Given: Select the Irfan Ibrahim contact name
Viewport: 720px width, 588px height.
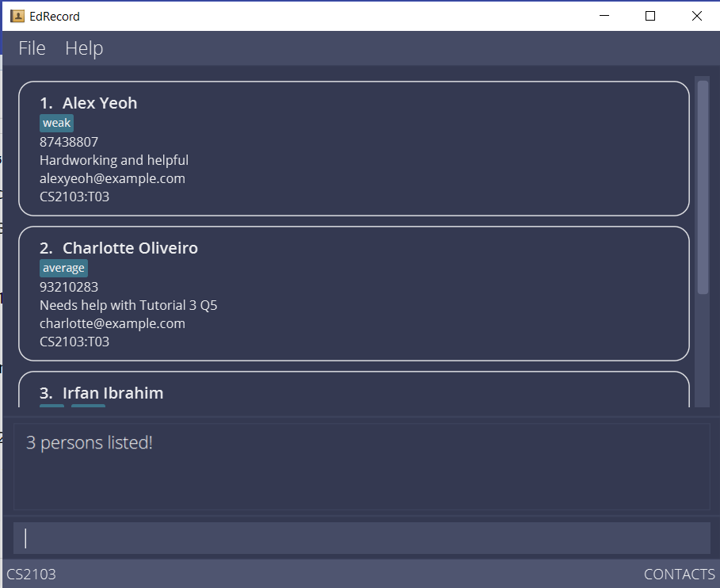Looking at the screenshot, I should coord(113,393).
